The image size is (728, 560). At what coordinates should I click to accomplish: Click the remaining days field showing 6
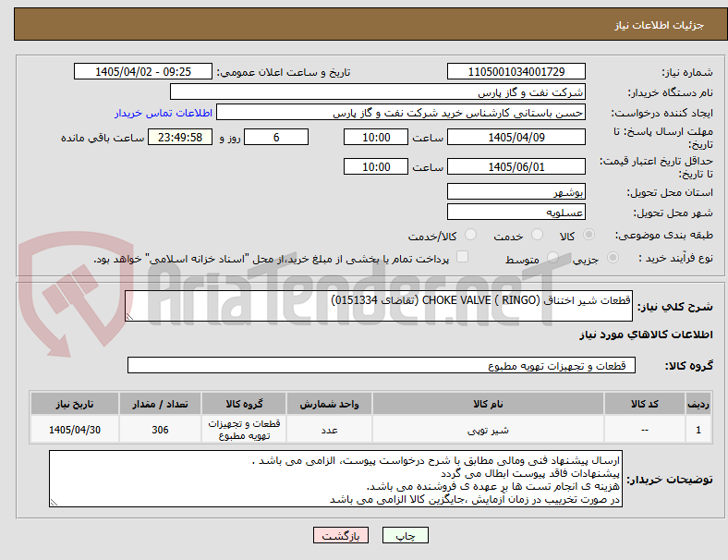[x=276, y=137]
